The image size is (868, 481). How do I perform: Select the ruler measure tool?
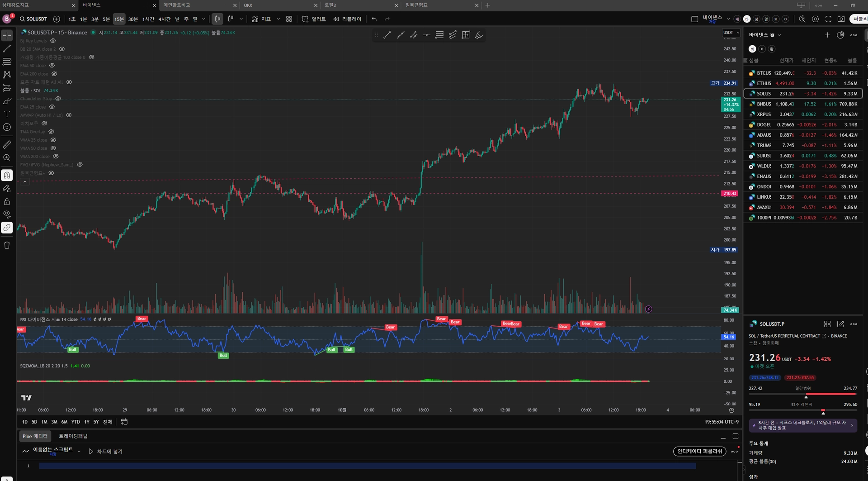(x=7, y=144)
